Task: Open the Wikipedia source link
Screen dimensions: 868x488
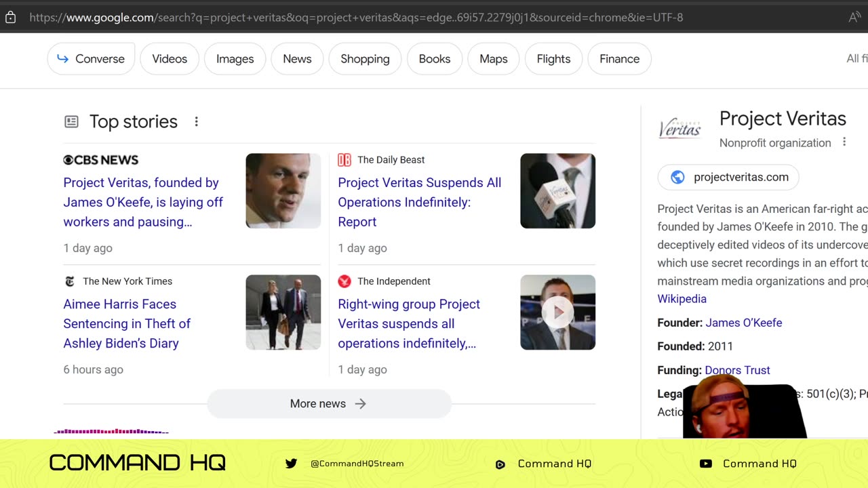Action: (x=682, y=299)
